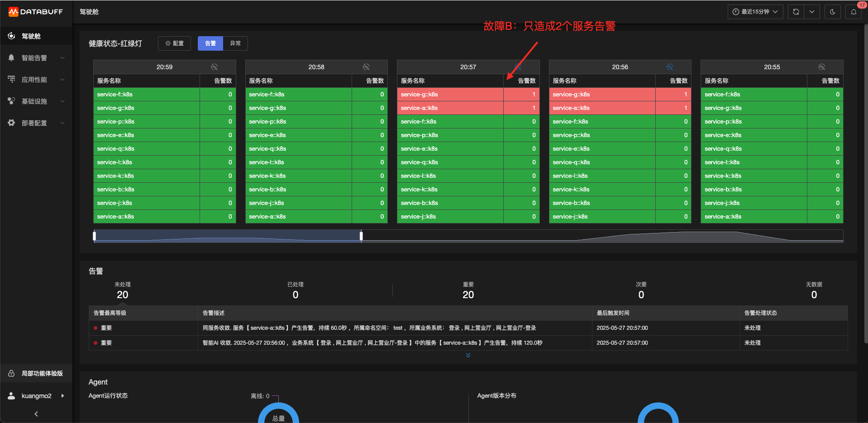Open the 驾驶舱 cockpit icon in sidebar
The width and height of the screenshot is (868, 423).
coord(11,36)
